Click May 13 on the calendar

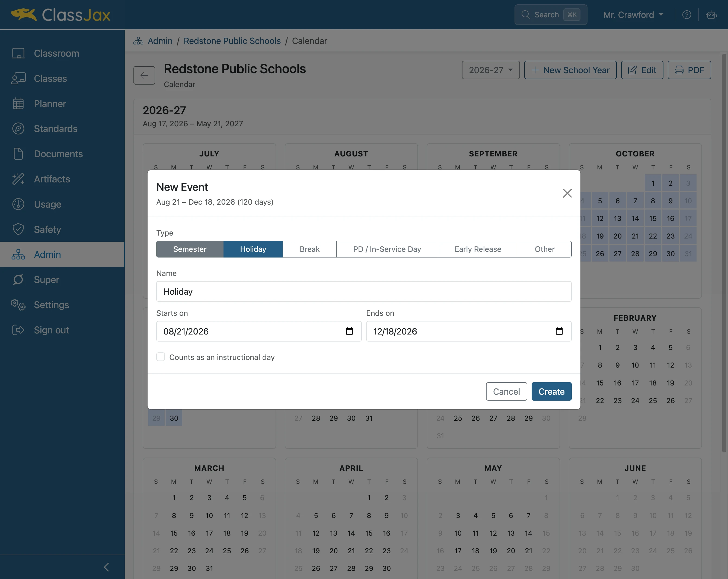coord(511,533)
